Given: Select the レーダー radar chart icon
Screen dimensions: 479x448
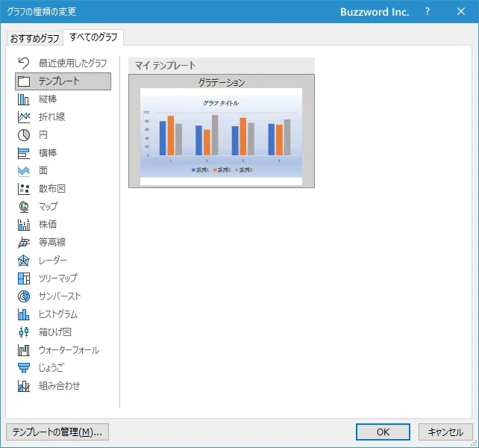Looking at the screenshot, I should tap(24, 261).
